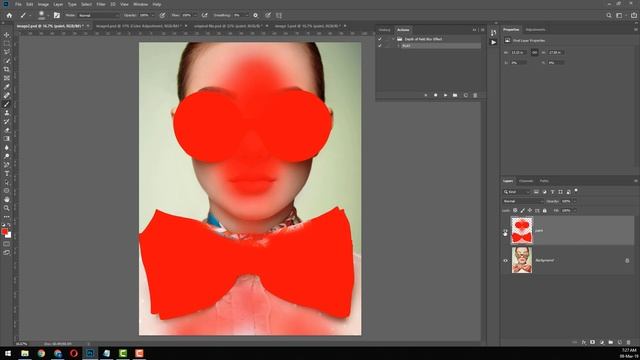Image resolution: width=640 pixels, height=360 pixels.
Task: Switch to the Channels tab
Action: pos(526,181)
